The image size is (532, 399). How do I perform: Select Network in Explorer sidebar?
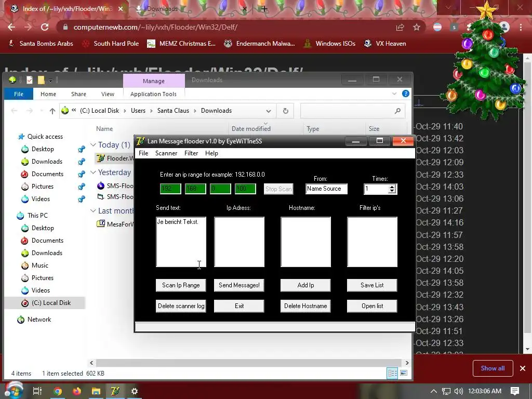point(39,320)
